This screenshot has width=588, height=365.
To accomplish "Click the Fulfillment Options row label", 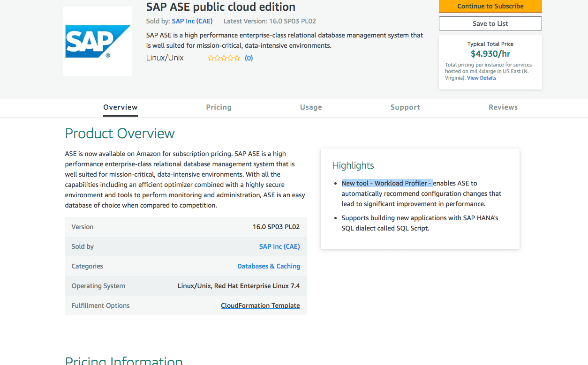I will 100,305.
